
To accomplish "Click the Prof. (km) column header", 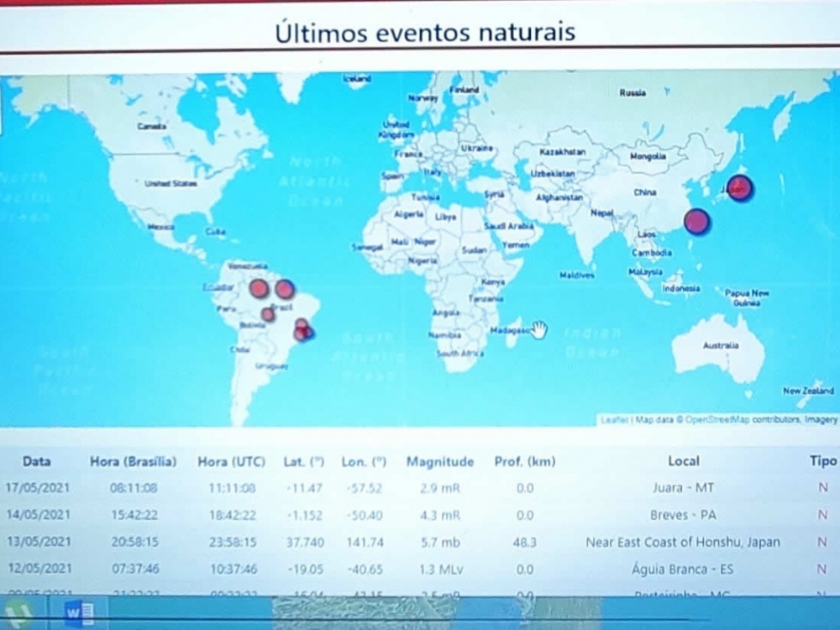I will tap(525, 461).
